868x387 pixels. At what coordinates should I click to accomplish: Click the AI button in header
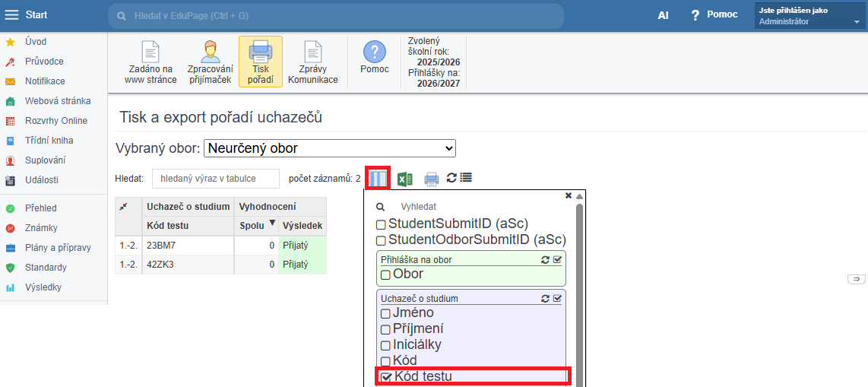(x=663, y=15)
